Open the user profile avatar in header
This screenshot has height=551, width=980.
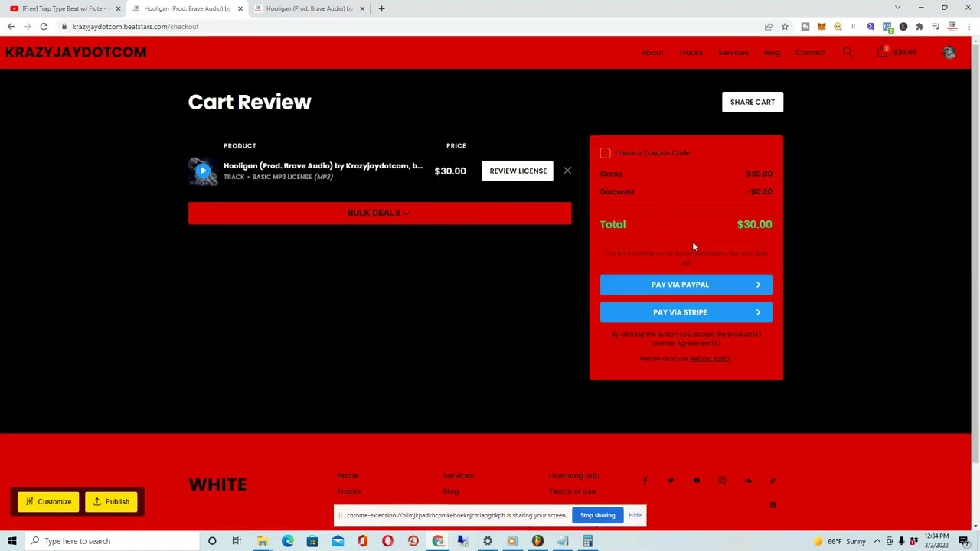(949, 52)
